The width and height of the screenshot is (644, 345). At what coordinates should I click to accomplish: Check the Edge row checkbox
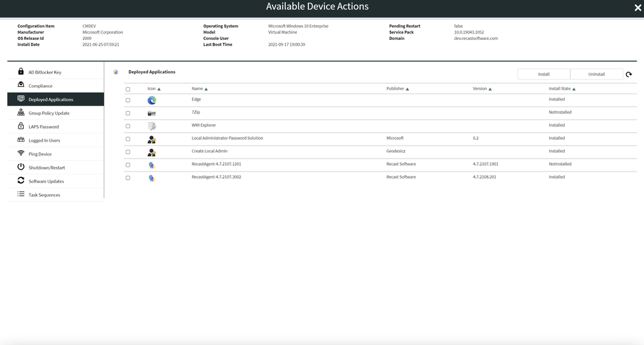click(128, 101)
